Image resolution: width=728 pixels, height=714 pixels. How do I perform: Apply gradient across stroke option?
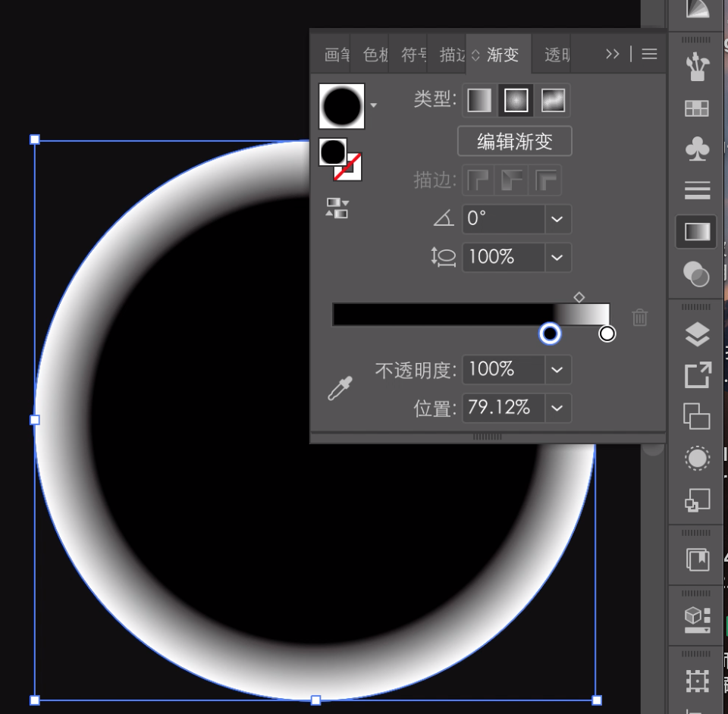[545, 180]
